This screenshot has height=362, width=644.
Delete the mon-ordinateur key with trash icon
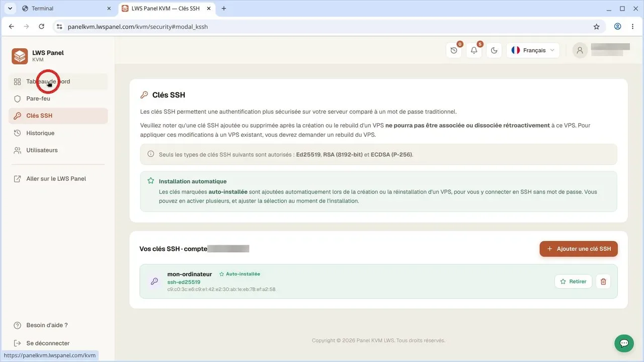click(603, 282)
